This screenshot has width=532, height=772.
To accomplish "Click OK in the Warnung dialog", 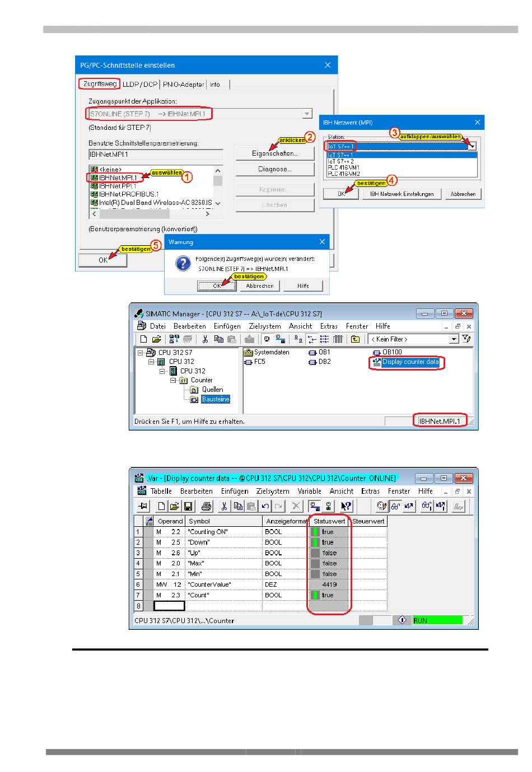I will tap(217, 286).
